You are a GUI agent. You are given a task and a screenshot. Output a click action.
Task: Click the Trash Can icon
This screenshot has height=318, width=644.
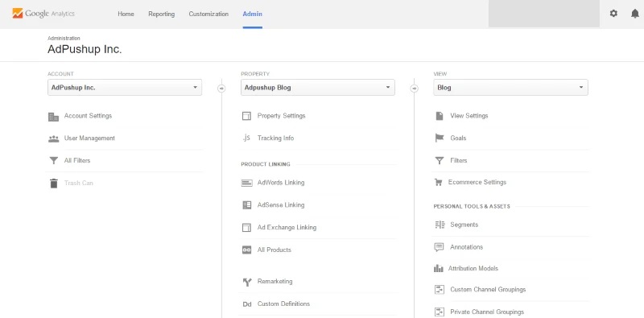pyautogui.click(x=53, y=184)
